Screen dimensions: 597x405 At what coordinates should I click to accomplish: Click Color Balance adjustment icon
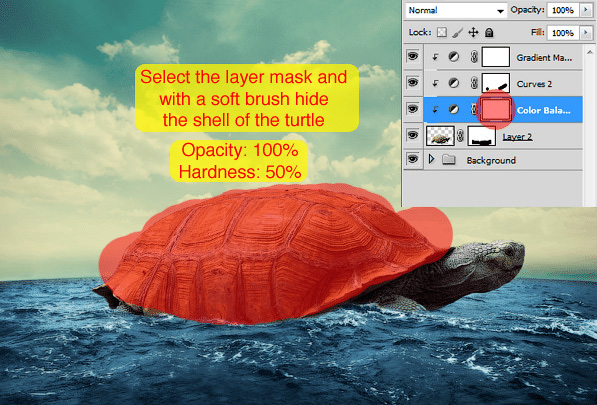[x=453, y=110]
